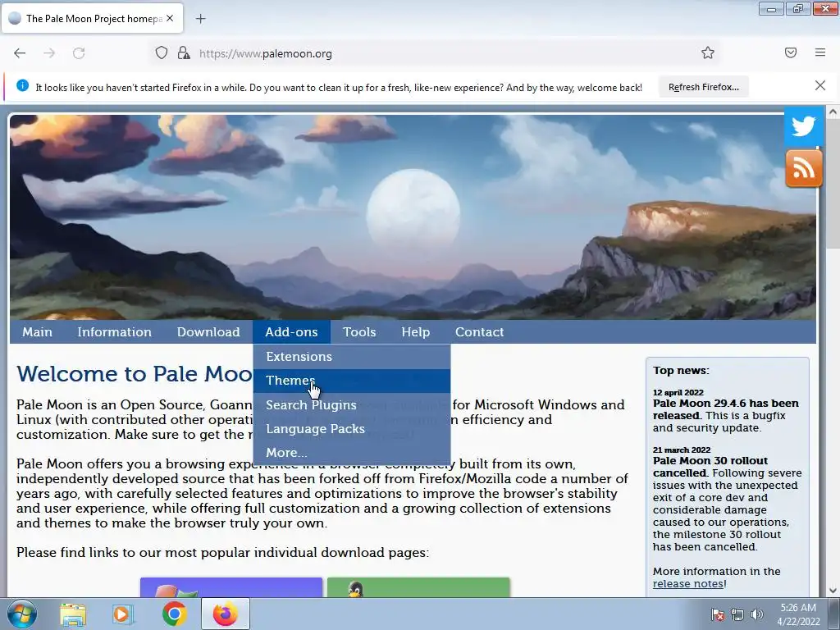Viewport: 840px width, 630px height.
Task: Click the Pale Moon landscape banner image
Action: pos(413,217)
